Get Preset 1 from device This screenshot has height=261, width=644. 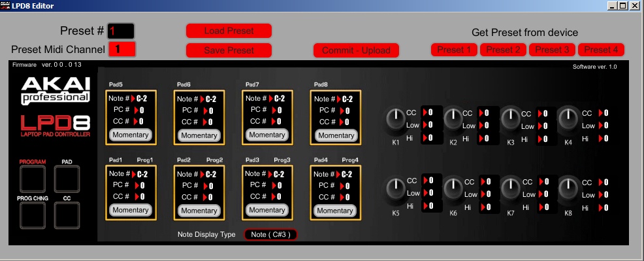pyautogui.click(x=454, y=50)
